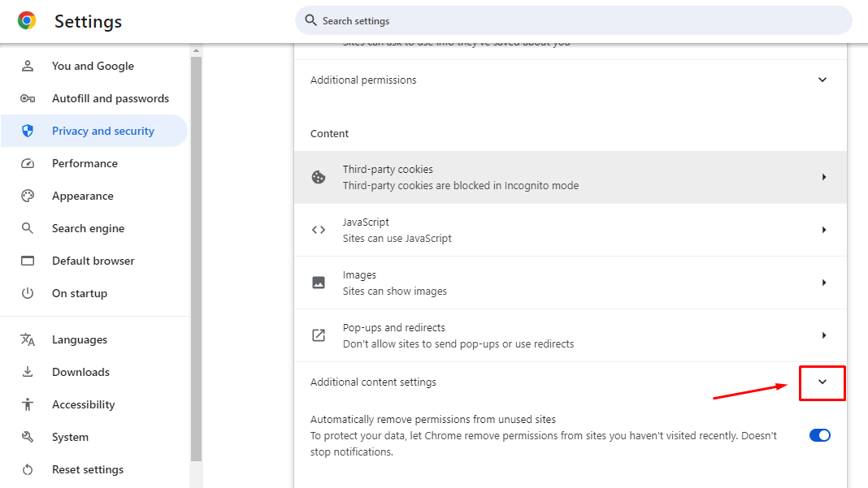Open Pop-ups and redirects via its arrow
Image resolution: width=868 pixels, height=488 pixels.
(824, 335)
